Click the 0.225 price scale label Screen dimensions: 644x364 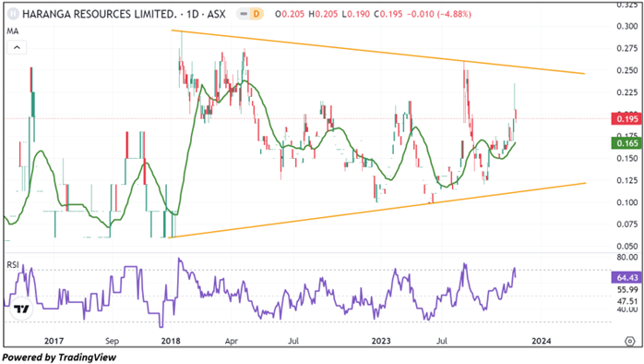pyautogui.click(x=627, y=92)
